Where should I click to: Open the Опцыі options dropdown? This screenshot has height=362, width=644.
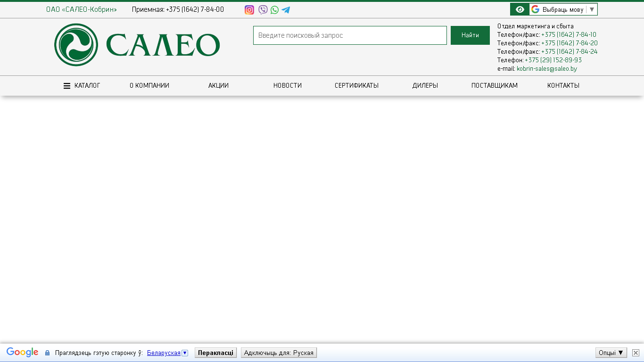(x=611, y=353)
